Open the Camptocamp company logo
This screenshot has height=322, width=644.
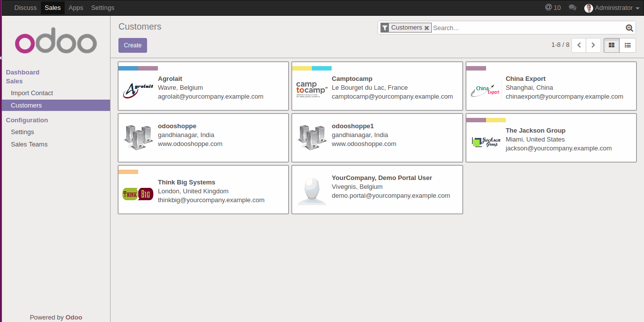312,89
